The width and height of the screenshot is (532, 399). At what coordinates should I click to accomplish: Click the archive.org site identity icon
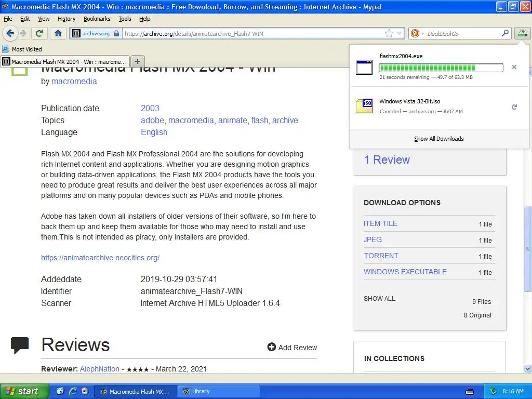[x=76, y=33]
